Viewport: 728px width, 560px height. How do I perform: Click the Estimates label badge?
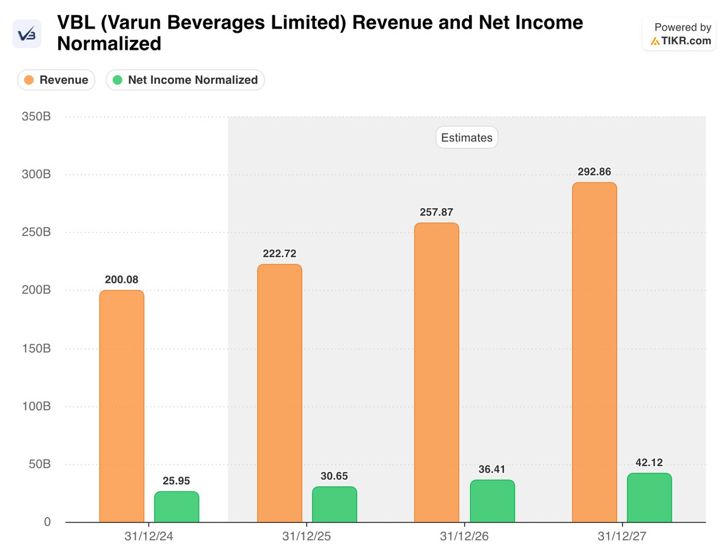pyautogui.click(x=466, y=137)
